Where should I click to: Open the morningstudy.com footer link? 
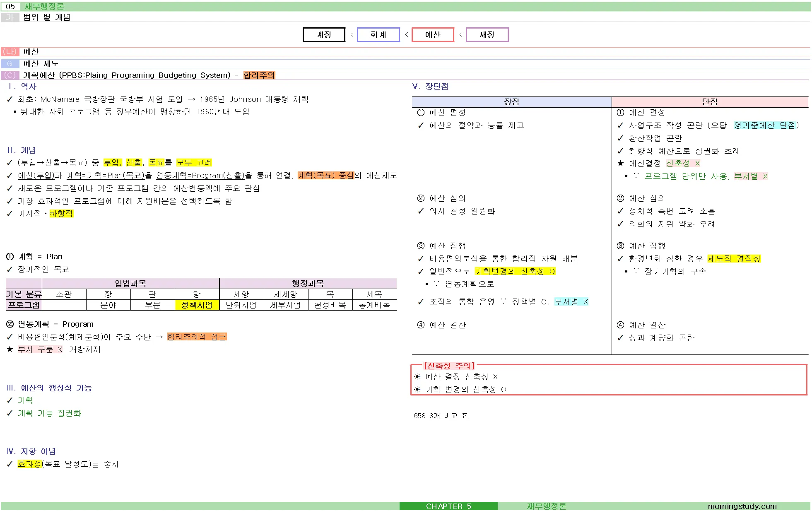pos(742,506)
